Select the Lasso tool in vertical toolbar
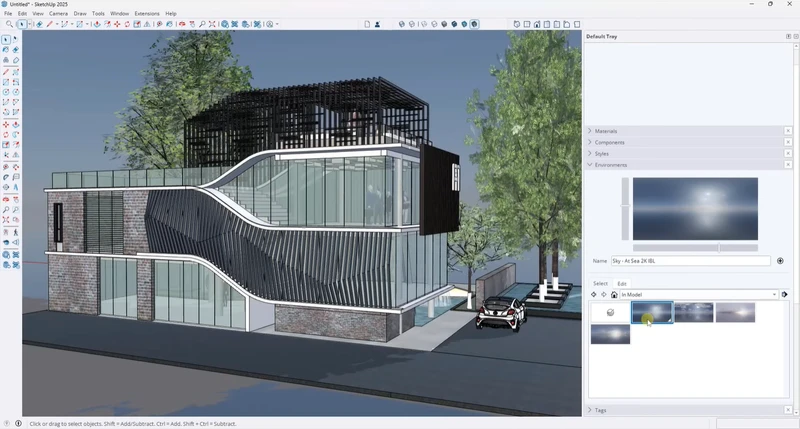The width and height of the screenshot is (800, 429). tap(16, 39)
